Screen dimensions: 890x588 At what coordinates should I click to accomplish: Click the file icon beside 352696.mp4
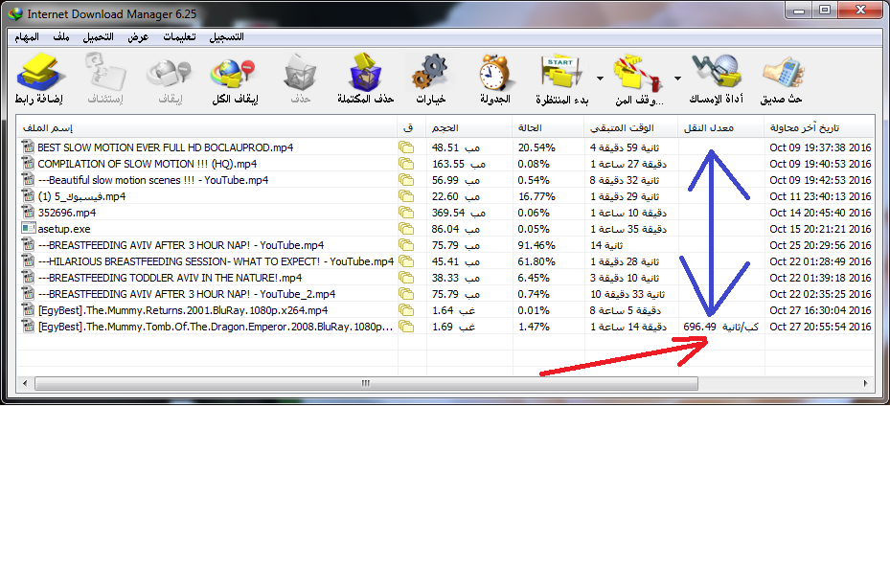click(29, 212)
